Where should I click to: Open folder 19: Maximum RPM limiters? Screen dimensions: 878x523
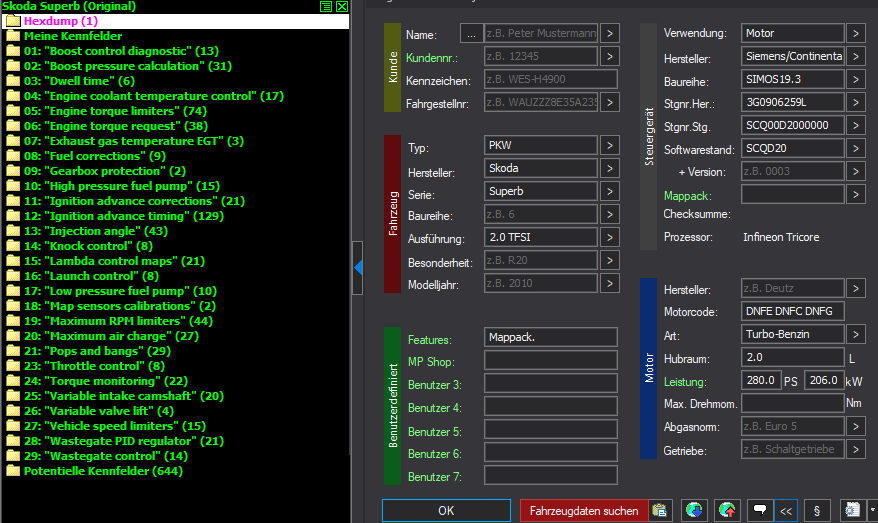click(x=118, y=321)
